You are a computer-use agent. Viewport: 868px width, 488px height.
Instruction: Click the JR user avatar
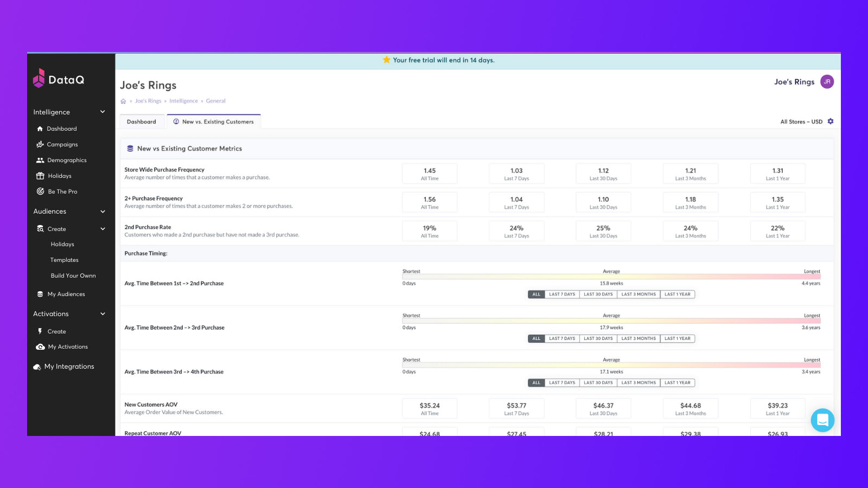click(x=827, y=82)
